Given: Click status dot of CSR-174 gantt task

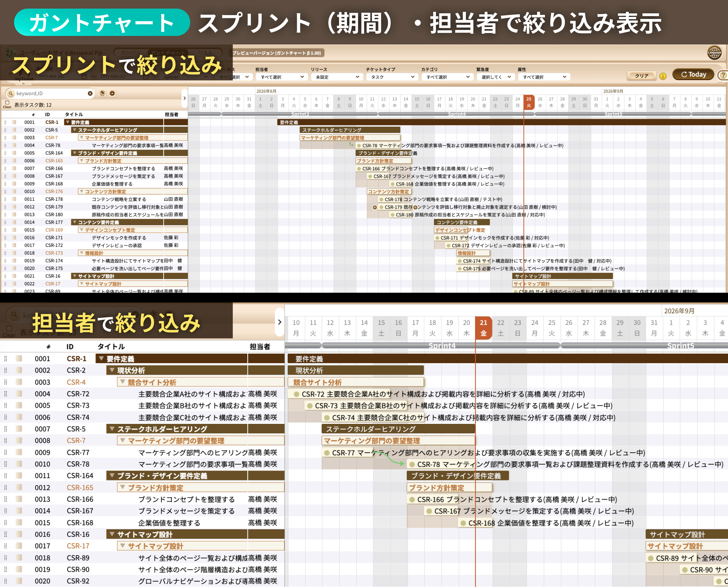Looking at the screenshot, I should (x=460, y=261).
